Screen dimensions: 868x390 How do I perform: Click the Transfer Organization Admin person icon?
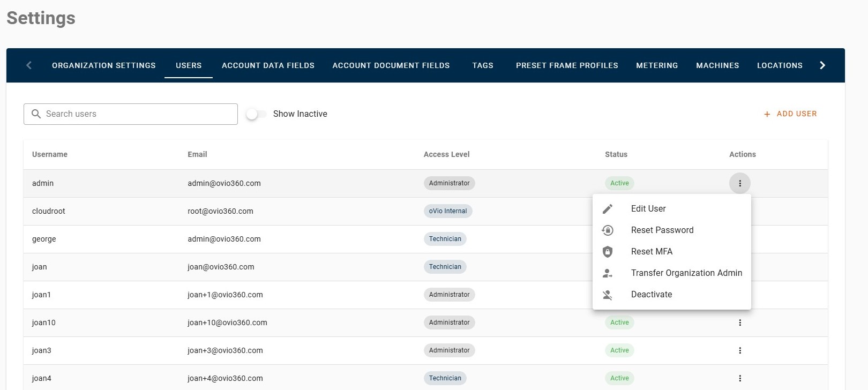[608, 273]
